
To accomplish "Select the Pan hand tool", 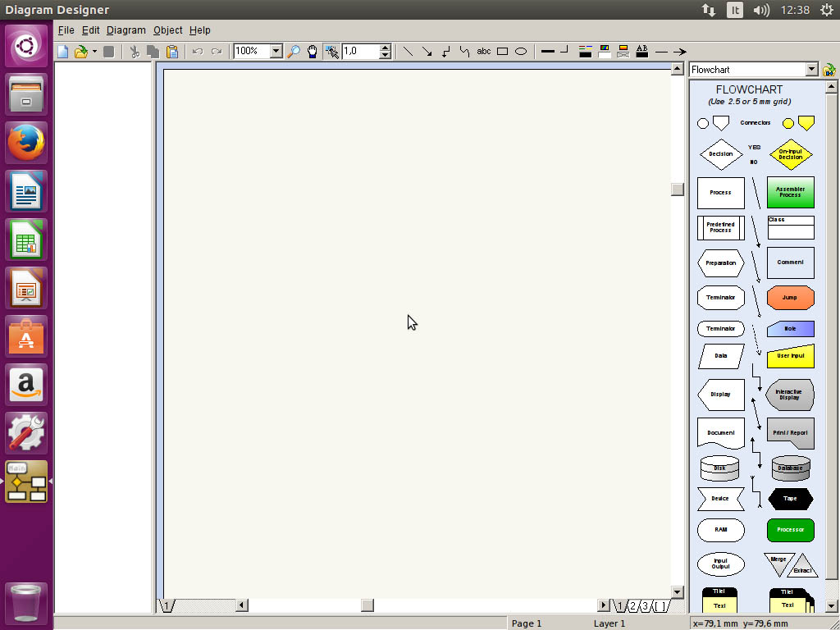I will point(313,52).
